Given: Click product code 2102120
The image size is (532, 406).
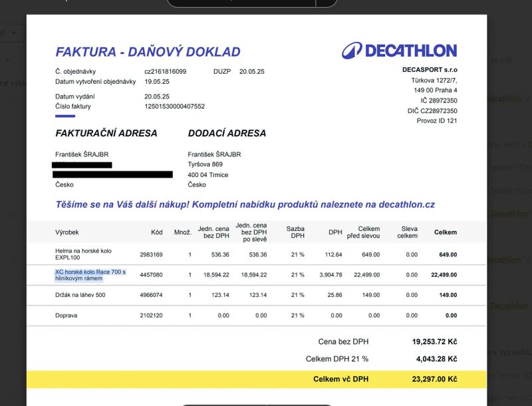Looking at the screenshot, I should (151, 315).
